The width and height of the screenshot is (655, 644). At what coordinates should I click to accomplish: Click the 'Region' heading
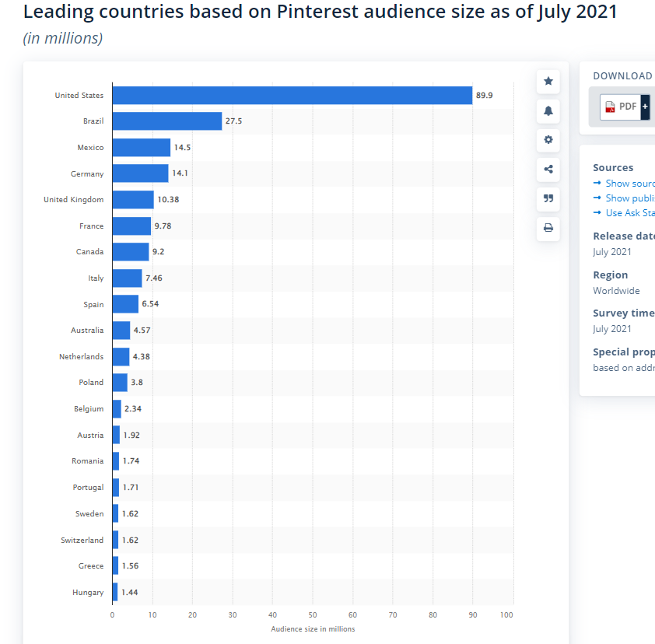611,275
